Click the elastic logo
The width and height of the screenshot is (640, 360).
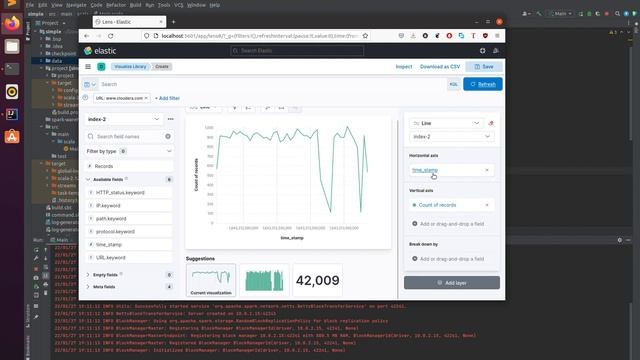[x=100, y=51]
